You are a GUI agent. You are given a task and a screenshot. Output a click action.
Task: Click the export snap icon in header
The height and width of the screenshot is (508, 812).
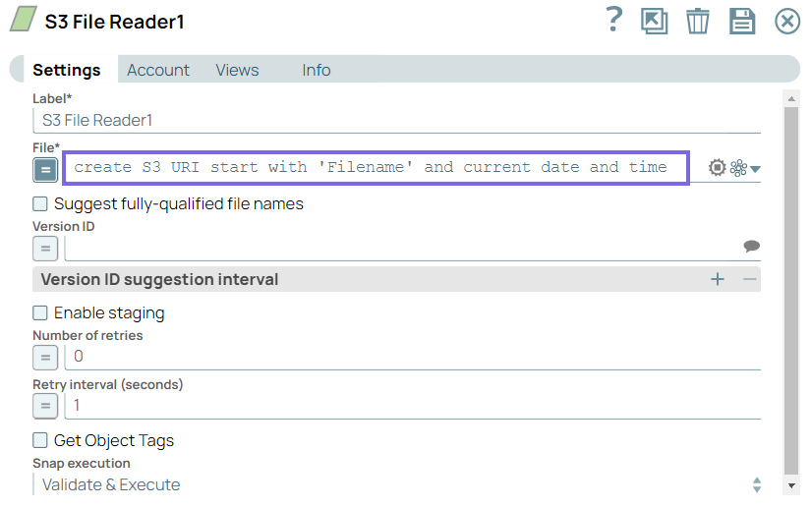click(654, 21)
